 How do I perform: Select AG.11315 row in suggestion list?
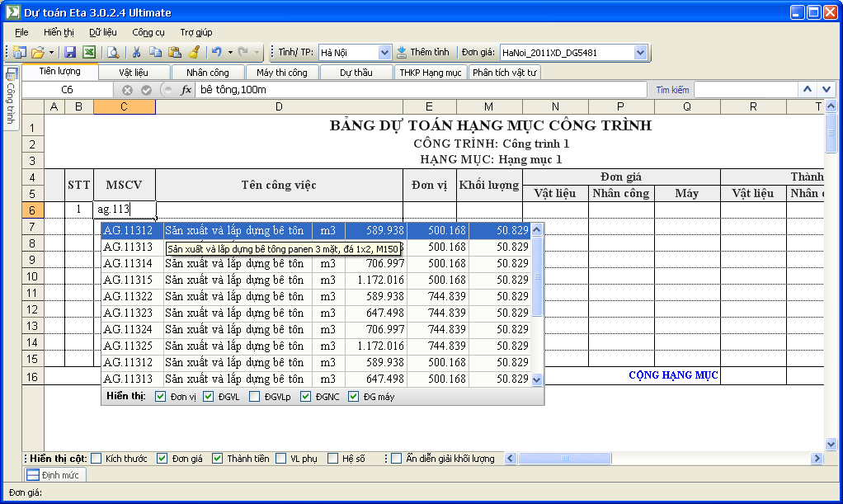tap(316, 280)
